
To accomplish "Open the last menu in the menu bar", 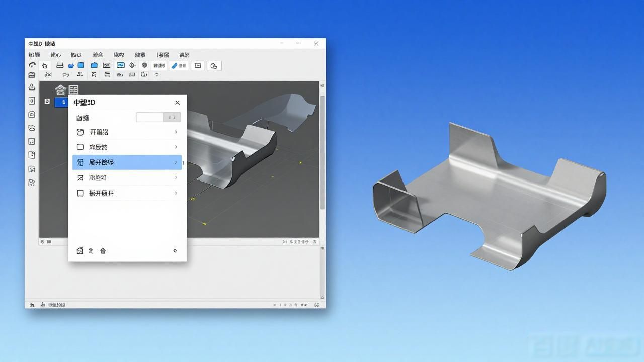I will (184, 55).
